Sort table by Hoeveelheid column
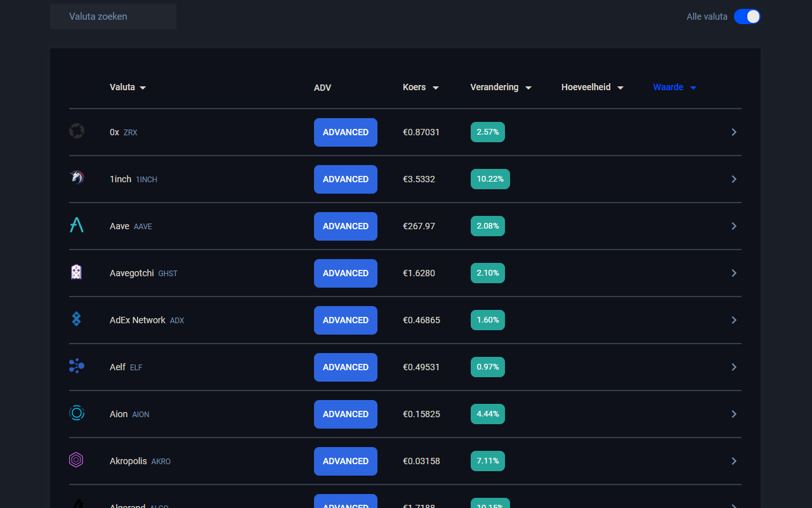The image size is (812, 508). point(593,88)
